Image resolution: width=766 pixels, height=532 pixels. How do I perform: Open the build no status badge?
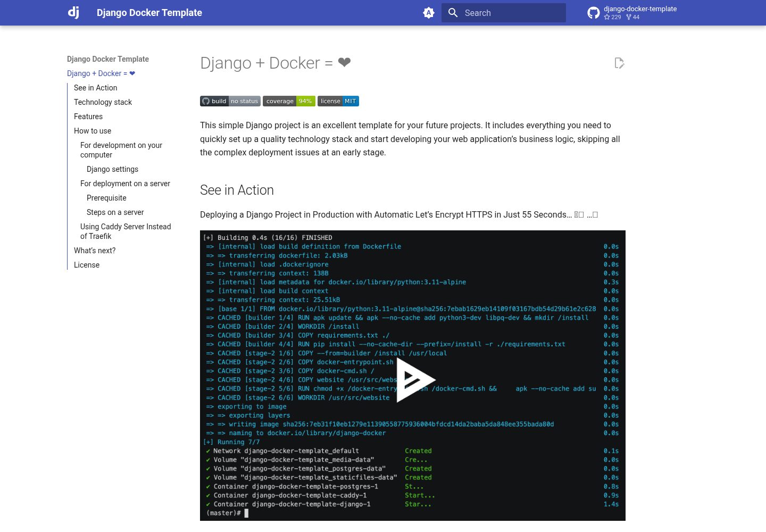pos(230,101)
